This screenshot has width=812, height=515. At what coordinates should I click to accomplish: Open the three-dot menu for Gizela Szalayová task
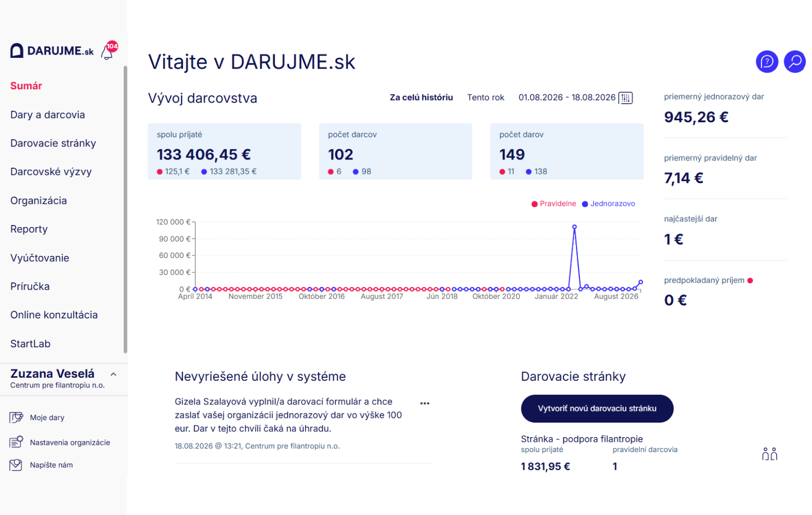425,404
